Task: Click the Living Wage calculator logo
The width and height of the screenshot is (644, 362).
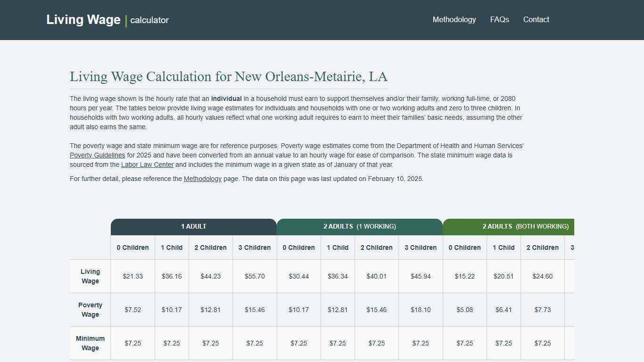Action: point(107,19)
